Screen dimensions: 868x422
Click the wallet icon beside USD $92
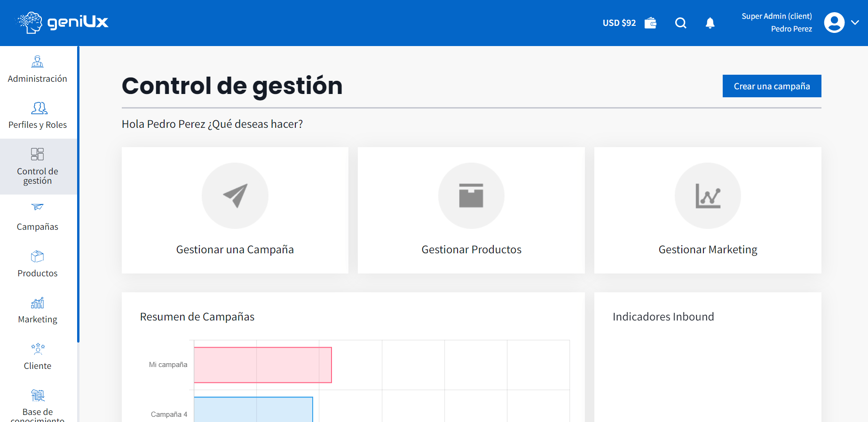point(650,23)
